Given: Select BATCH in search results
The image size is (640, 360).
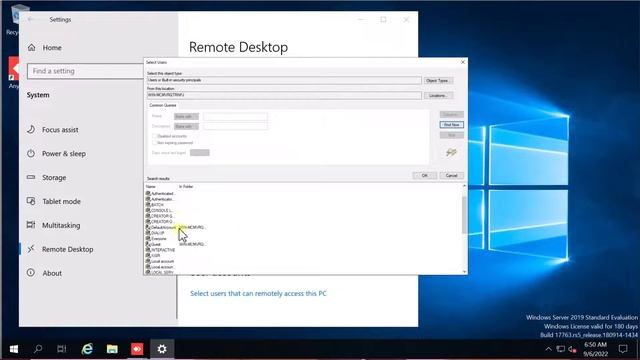Looking at the screenshot, I should coord(157,205).
